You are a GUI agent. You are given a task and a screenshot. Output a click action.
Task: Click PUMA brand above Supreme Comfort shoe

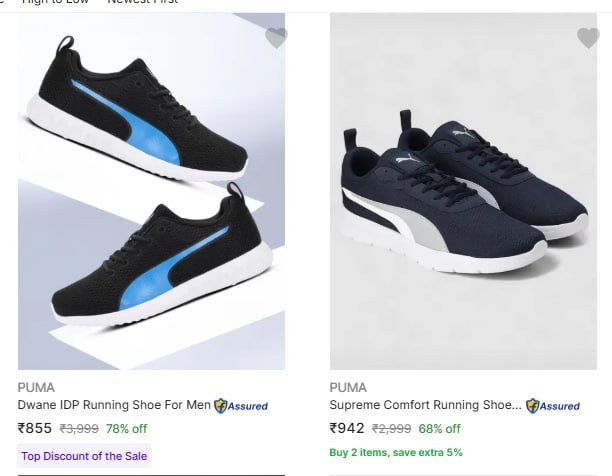coord(348,387)
